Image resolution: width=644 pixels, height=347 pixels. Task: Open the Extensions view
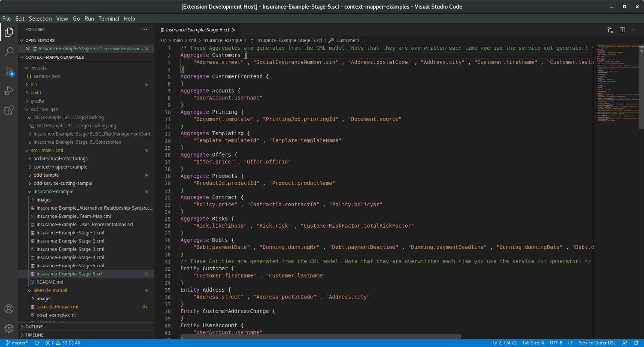click(9, 110)
